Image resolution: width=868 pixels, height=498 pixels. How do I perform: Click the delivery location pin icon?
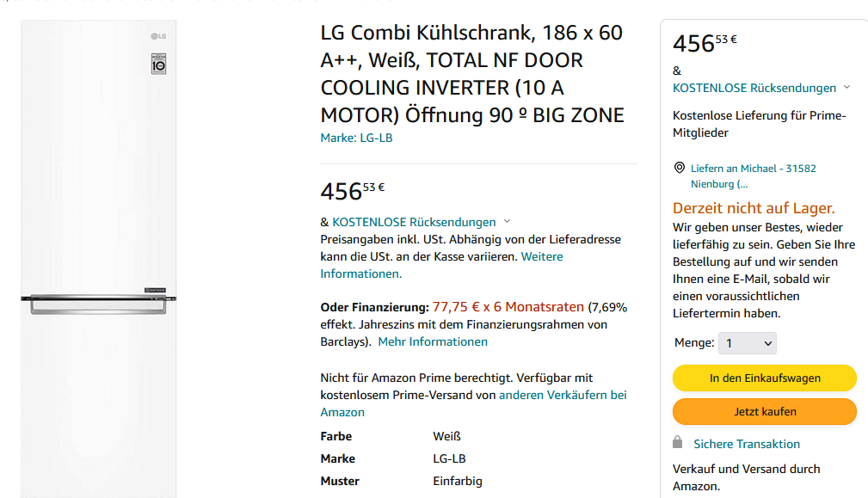pyautogui.click(x=680, y=168)
